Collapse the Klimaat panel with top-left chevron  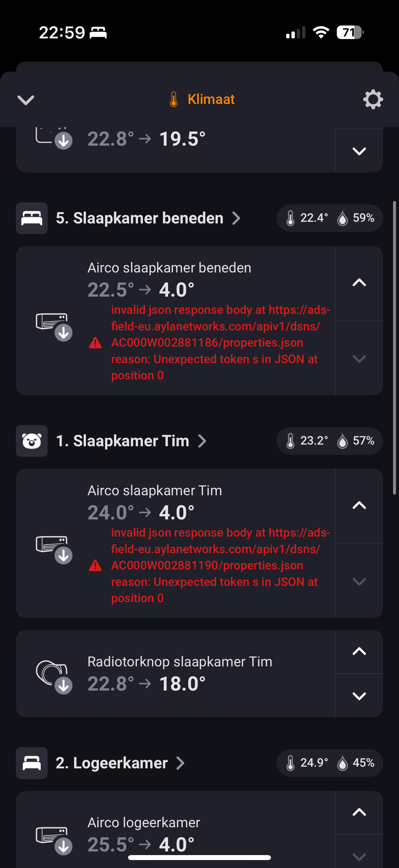click(26, 100)
